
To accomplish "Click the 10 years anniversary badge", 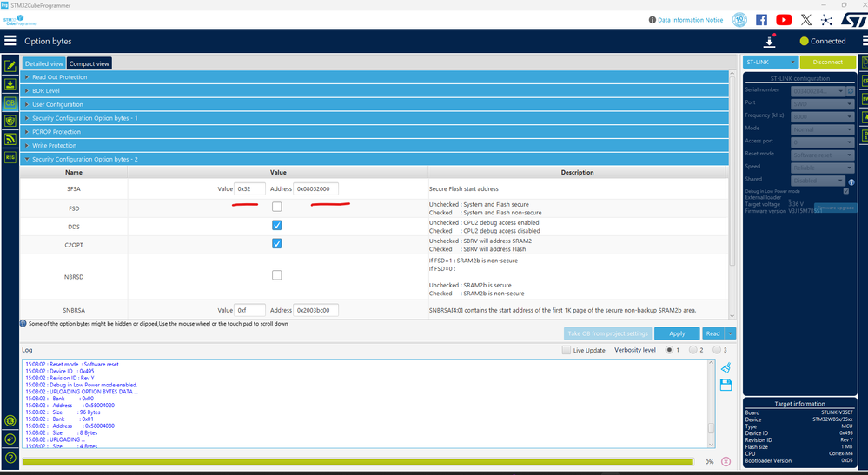I will [x=739, y=20].
